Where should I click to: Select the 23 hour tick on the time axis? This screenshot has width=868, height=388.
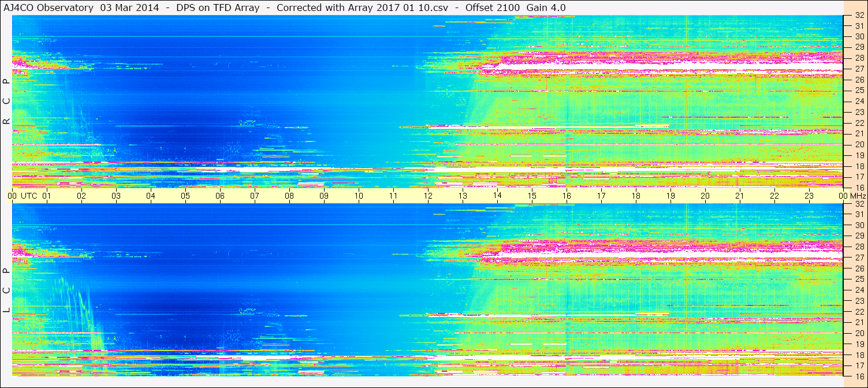tap(809, 196)
